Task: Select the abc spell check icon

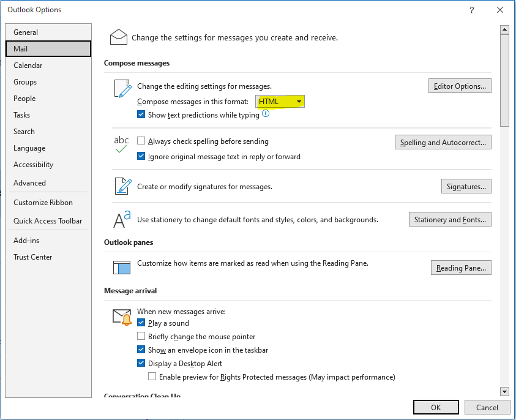Action: click(x=121, y=142)
